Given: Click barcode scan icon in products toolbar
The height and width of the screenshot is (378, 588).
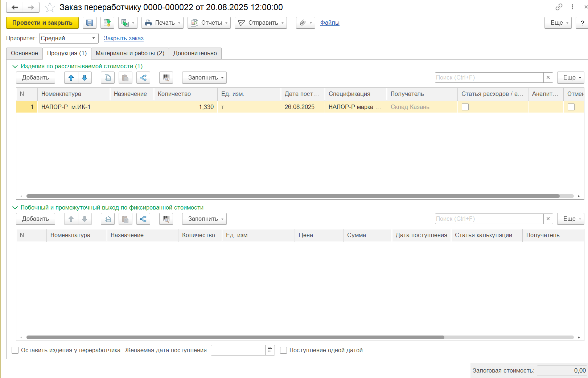Looking at the screenshot, I should (166, 78).
